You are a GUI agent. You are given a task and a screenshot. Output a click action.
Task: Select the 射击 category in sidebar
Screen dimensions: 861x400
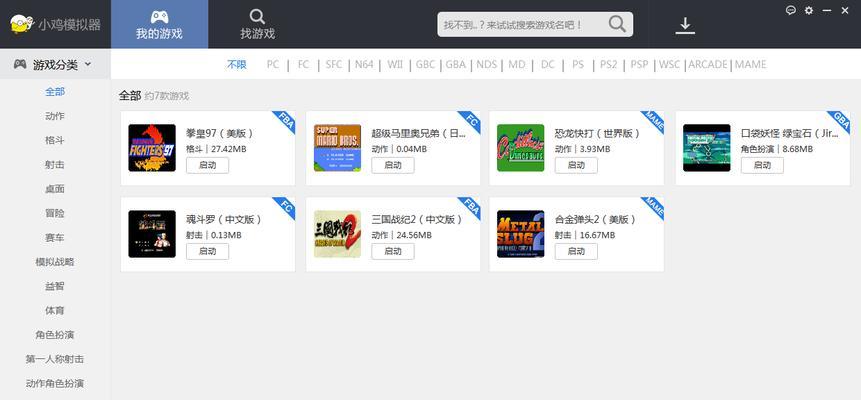(55, 164)
